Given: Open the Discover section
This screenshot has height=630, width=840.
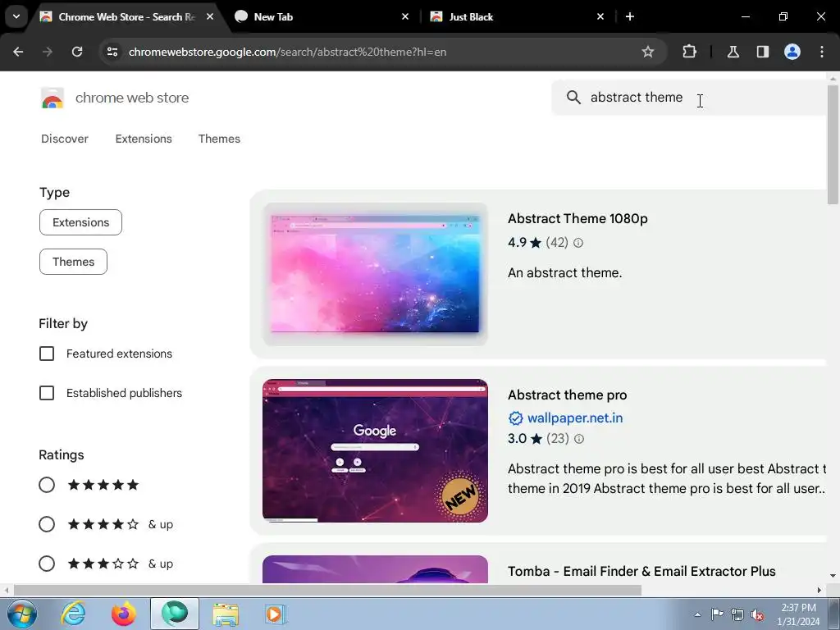Looking at the screenshot, I should click(x=65, y=139).
